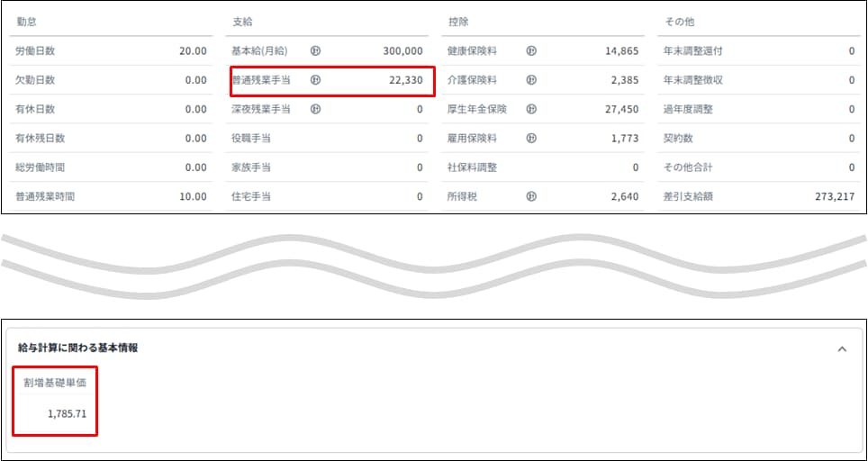Select the 労働日数 value 20.00
Screen dimensions: 868x461
tap(193, 51)
